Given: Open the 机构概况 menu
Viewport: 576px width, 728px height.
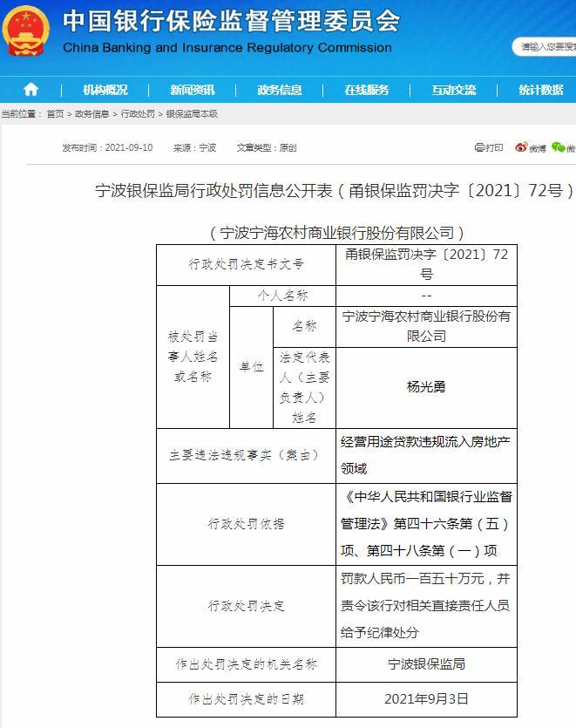Looking at the screenshot, I should click(105, 90).
